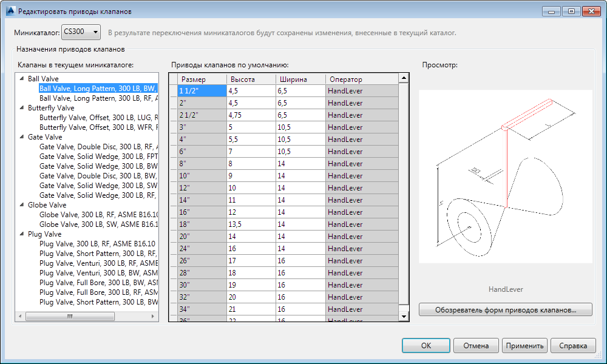Click the row selector for the 2" row
607x364 pixels.
[174, 103]
